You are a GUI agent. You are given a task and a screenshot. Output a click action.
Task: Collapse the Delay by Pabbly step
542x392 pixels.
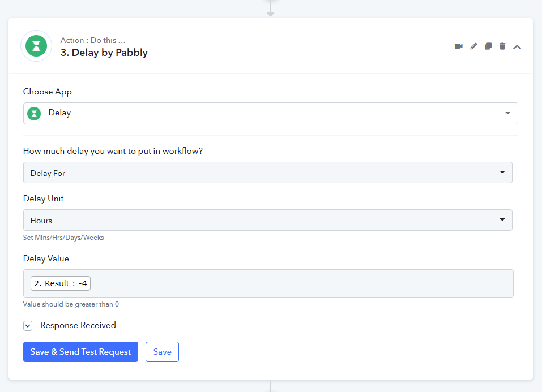click(517, 47)
